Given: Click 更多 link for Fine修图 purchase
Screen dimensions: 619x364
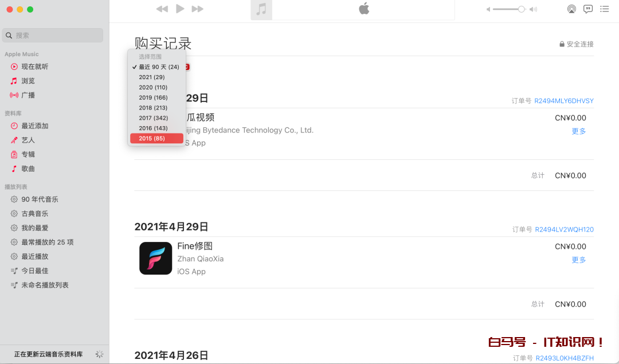Looking at the screenshot, I should 579,260.
